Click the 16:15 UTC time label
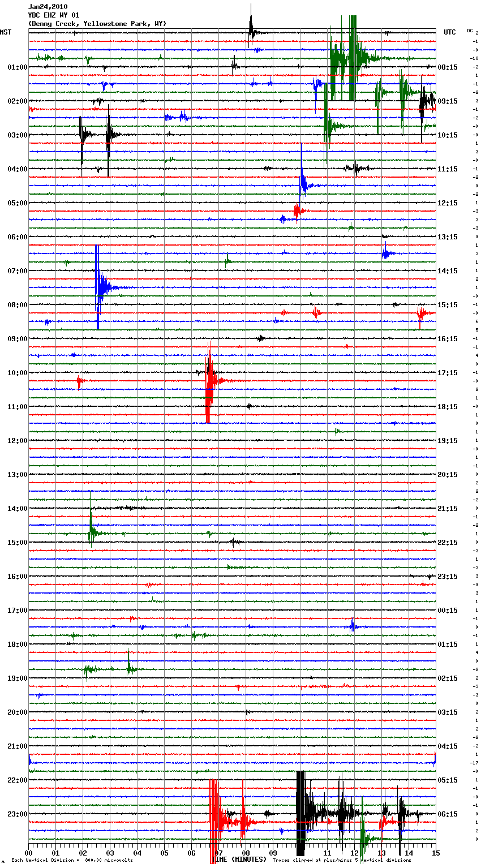481x868 pixels. coord(448,339)
